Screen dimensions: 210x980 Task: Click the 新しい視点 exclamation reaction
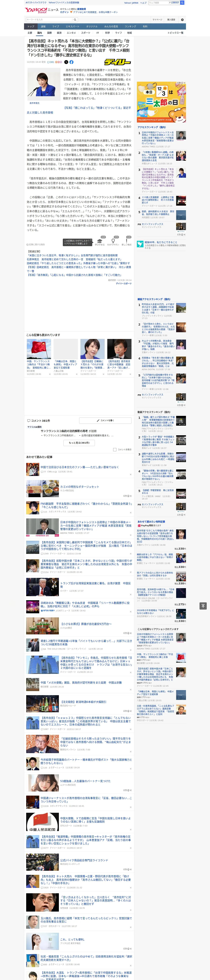coord(127,240)
